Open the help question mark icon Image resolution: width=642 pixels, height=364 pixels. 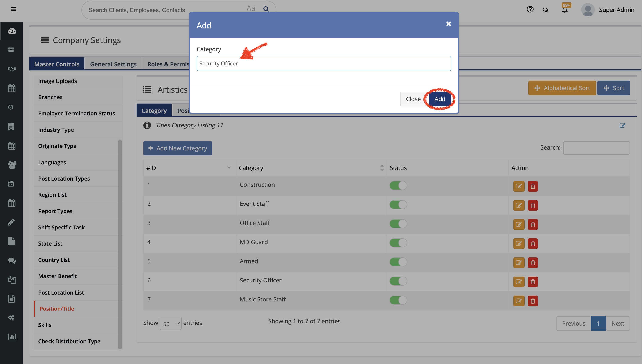click(530, 9)
